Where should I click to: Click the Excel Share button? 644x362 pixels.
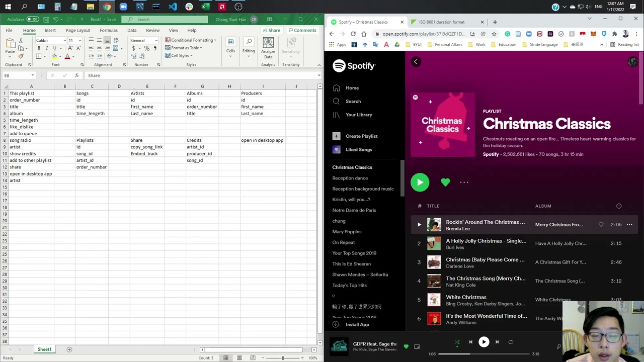(x=272, y=30)
